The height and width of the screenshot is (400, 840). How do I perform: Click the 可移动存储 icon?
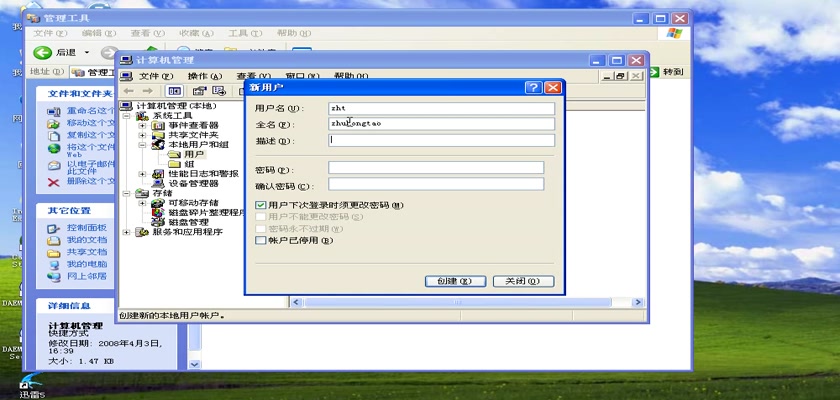click(158, 203)
